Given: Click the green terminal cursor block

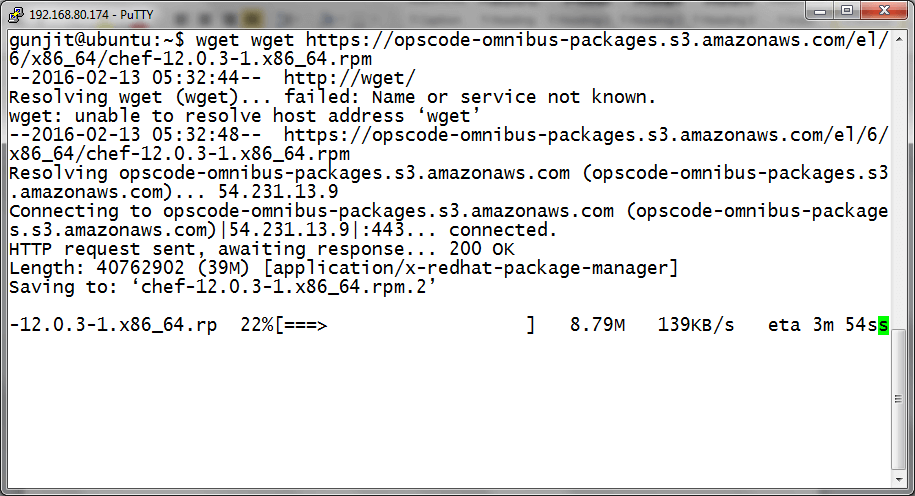Looking at the screenshot, I should point(883,325).
